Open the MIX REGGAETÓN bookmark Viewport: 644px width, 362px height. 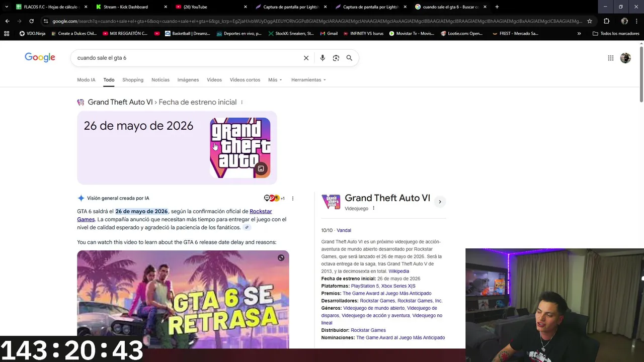[x=125, y=34]
